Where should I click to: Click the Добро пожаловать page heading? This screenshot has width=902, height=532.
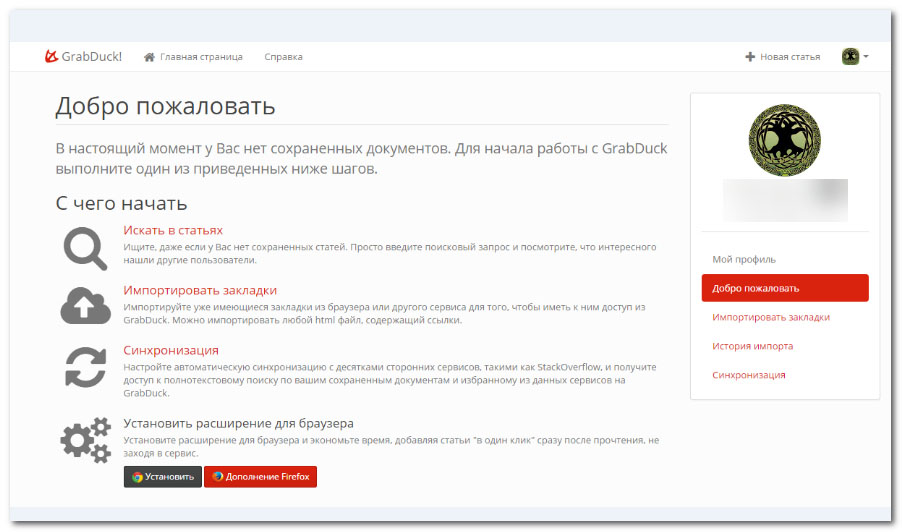(165, 106)
